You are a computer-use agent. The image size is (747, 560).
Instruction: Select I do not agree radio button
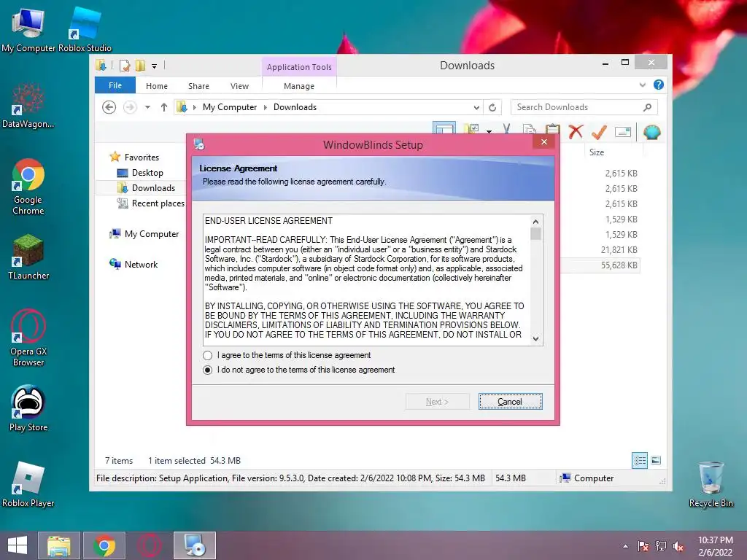[207, 370]
